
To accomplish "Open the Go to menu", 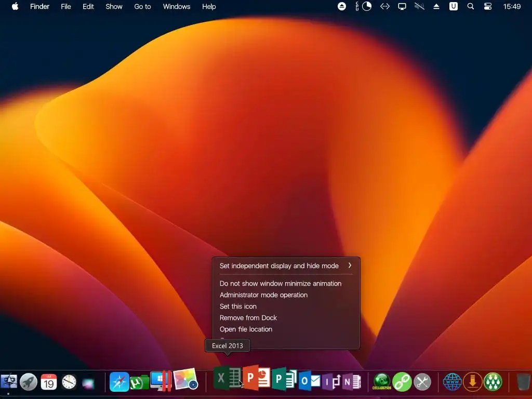I will click(142, 6).
